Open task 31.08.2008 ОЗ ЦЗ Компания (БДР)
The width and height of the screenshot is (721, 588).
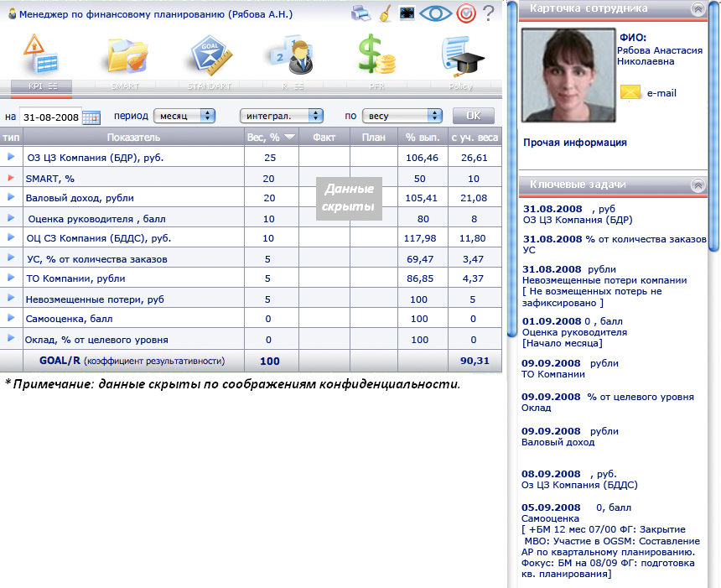pyautogui.click(x=578, y=215)
